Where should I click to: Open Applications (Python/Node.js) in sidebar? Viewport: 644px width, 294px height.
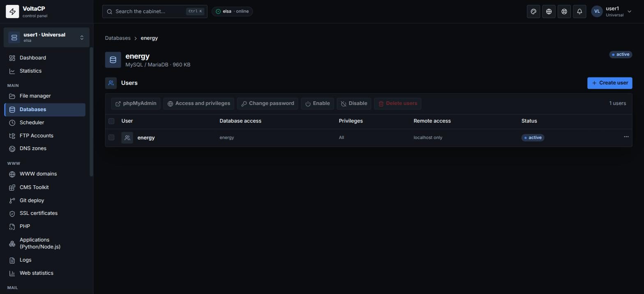[x=45, y=243]
